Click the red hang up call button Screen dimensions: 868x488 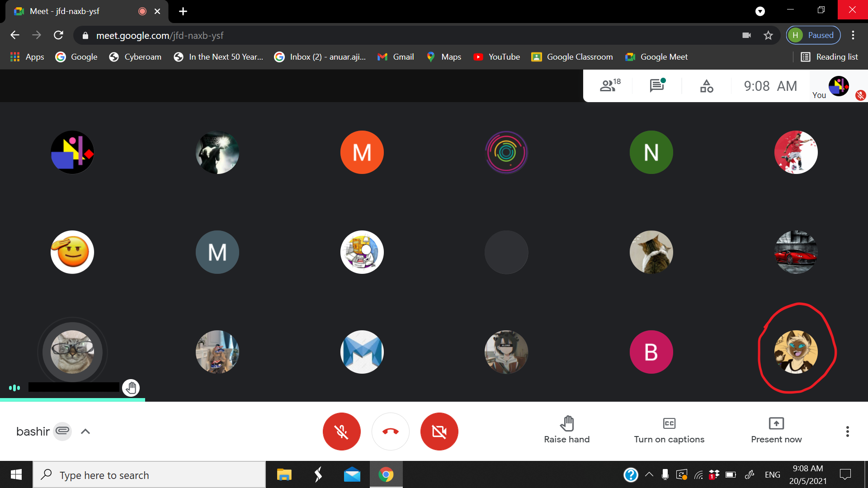[390, 432]
